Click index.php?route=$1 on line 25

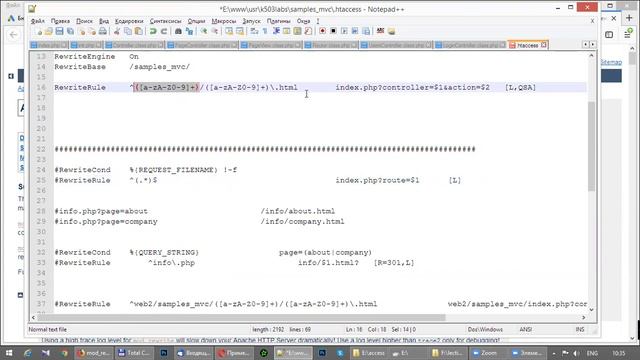tap(377, 180)
